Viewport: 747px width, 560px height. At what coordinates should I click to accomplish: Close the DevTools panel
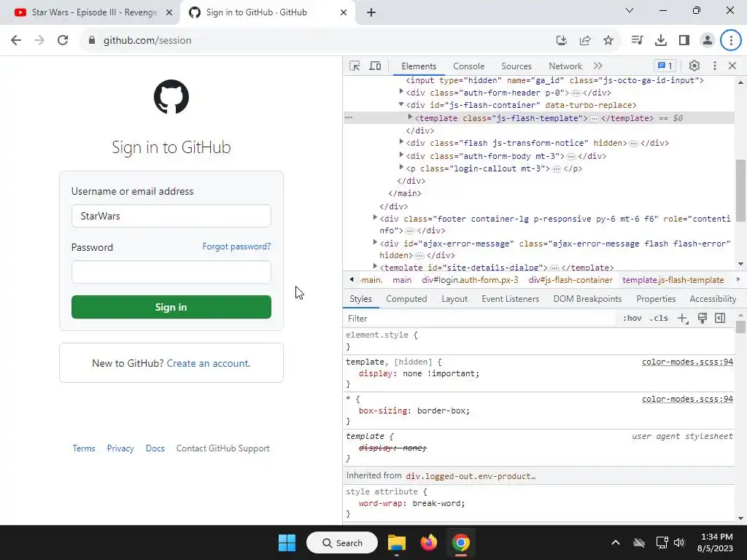tap(732, 66)
